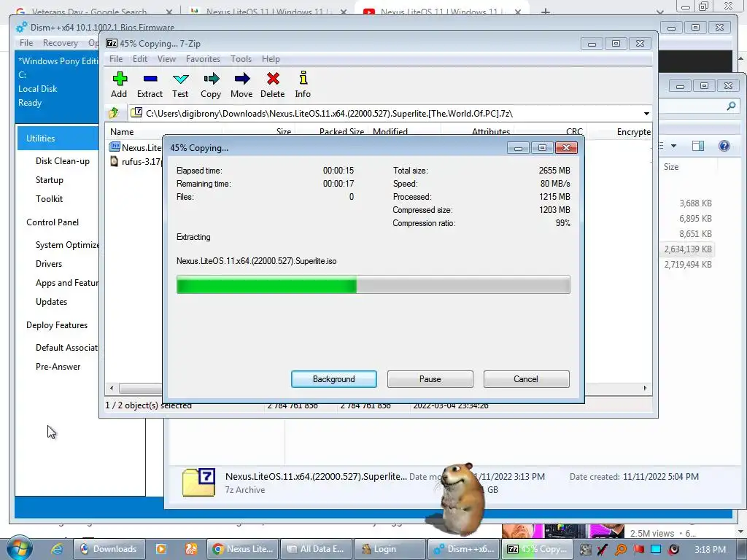The image size is (747, 560).
Task: Select Utilities in the Dism++ sidebar
Action: (58, 138)
